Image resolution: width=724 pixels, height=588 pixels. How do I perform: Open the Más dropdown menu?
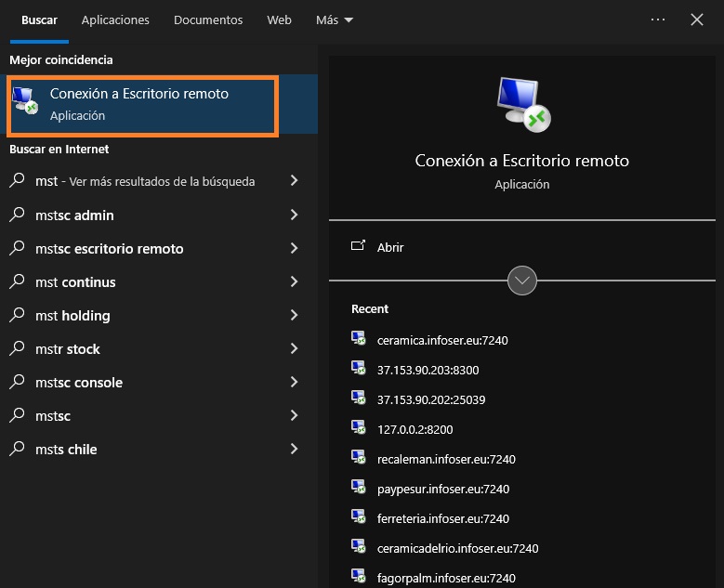pyautogui.click(x=335, y=20)
